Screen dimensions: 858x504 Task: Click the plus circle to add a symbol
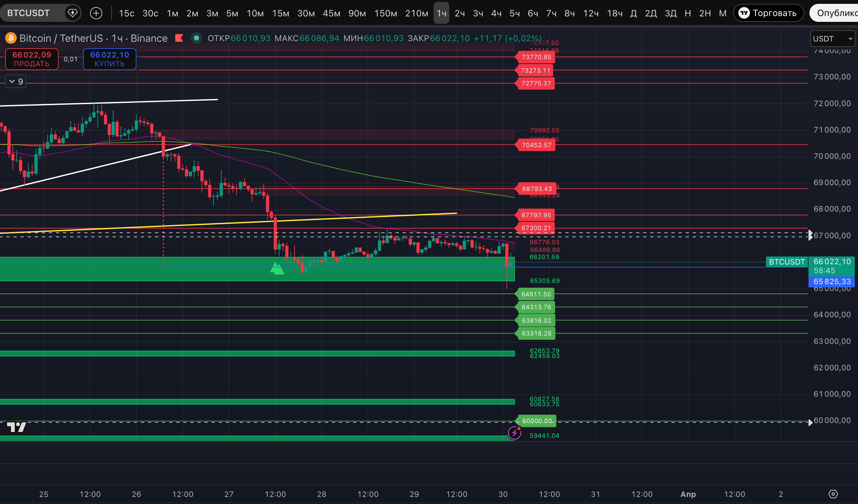(96, 13)
